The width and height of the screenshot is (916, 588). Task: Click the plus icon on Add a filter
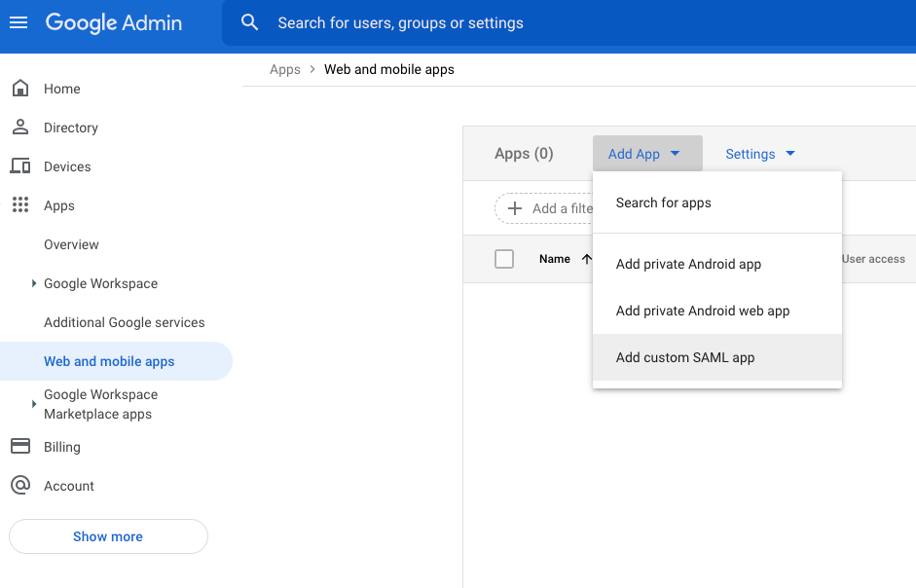click(514, 208)
